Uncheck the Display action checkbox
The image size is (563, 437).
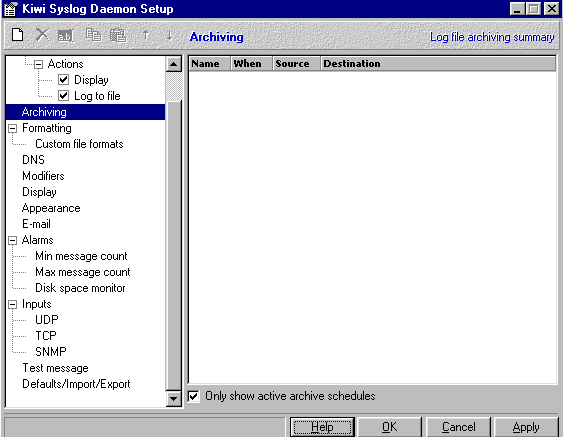pyautogui.click(x=64, y=80)
